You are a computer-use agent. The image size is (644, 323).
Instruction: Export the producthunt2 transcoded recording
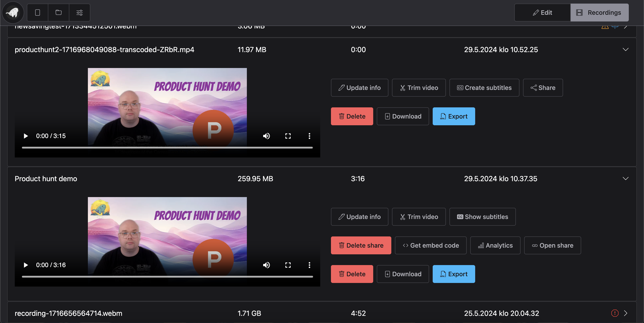[454, 116]
